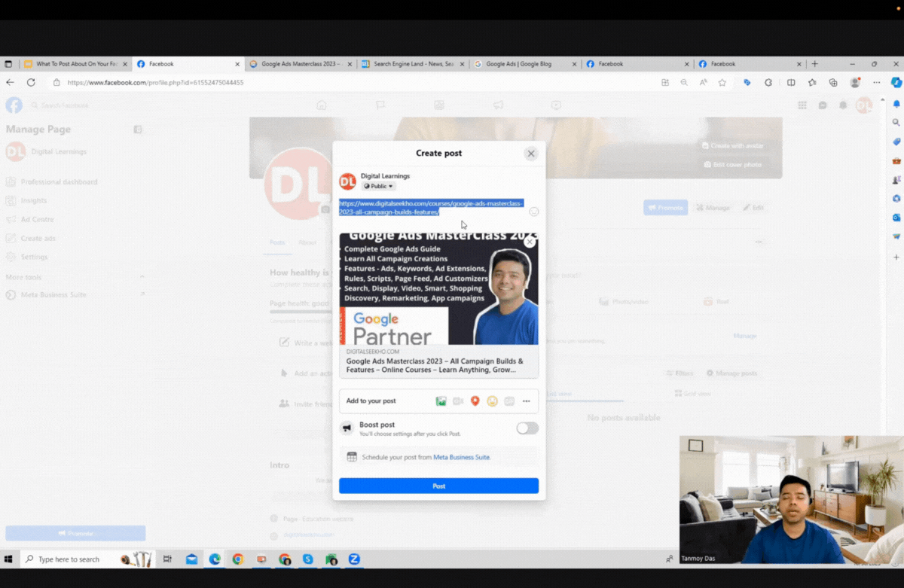Click Create with avatar on cover

[x=731, y=145]
